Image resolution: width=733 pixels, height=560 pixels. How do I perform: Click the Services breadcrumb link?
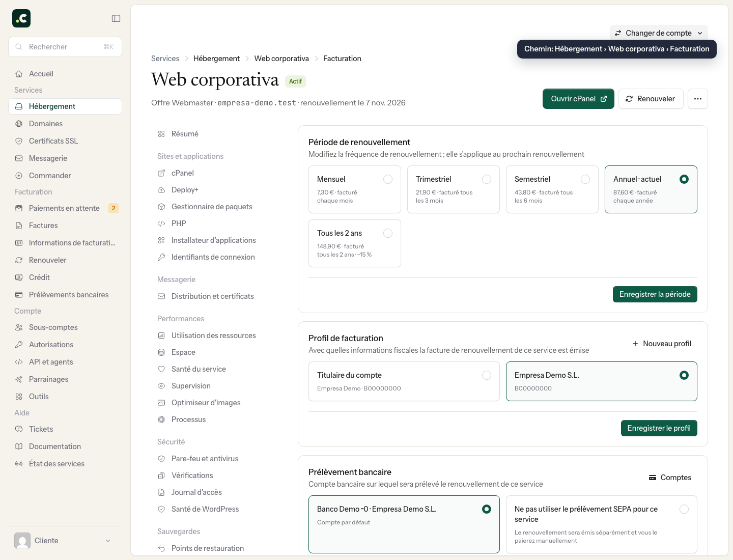point(165,59)
